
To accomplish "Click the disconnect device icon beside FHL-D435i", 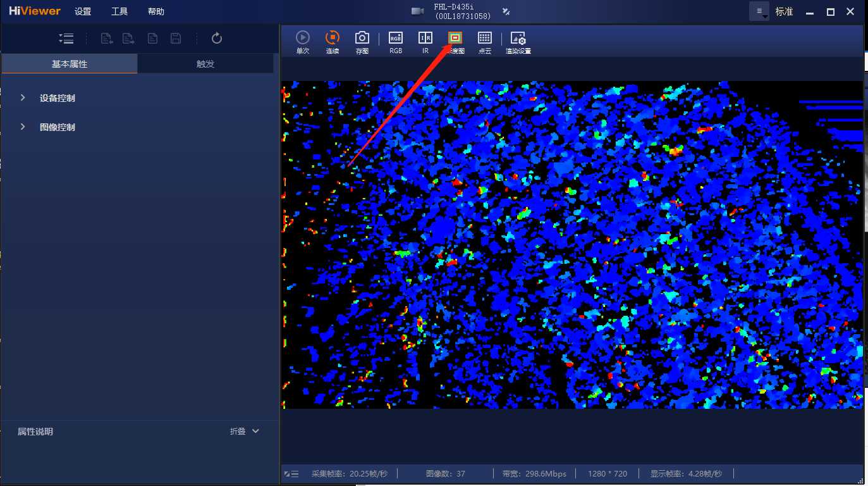I will point(506,11).
